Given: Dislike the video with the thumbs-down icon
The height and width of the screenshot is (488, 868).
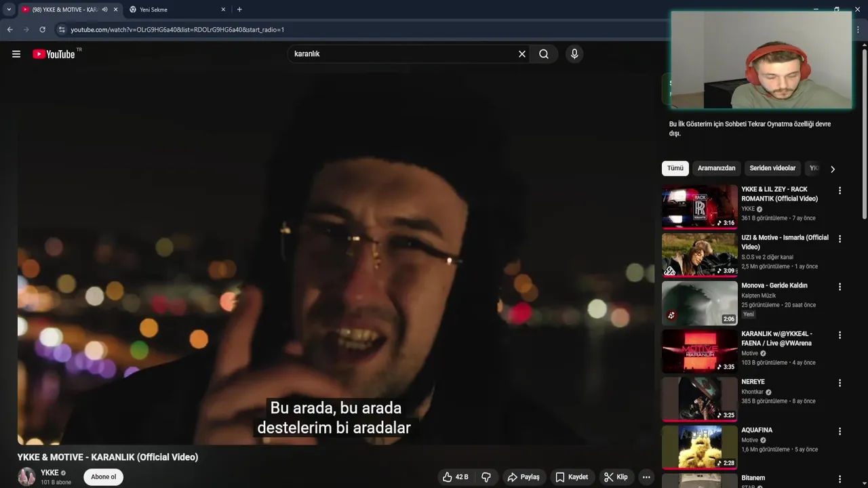Looking at the screenshot, I should 486,477.
